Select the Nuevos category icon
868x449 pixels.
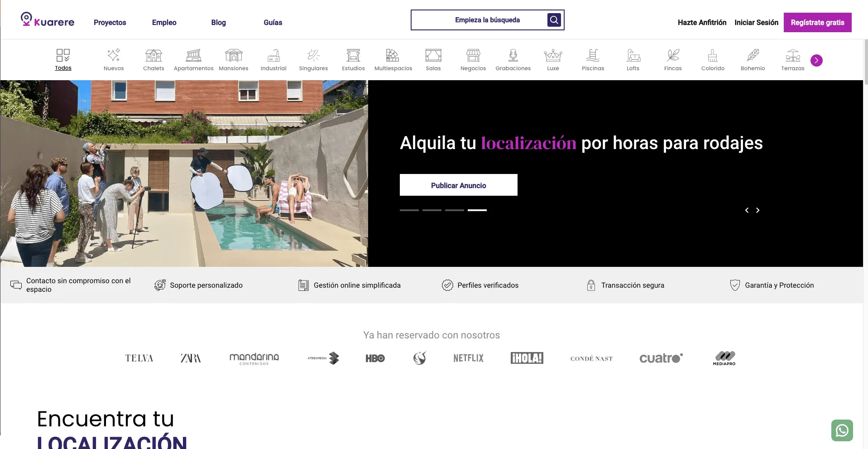114,55
